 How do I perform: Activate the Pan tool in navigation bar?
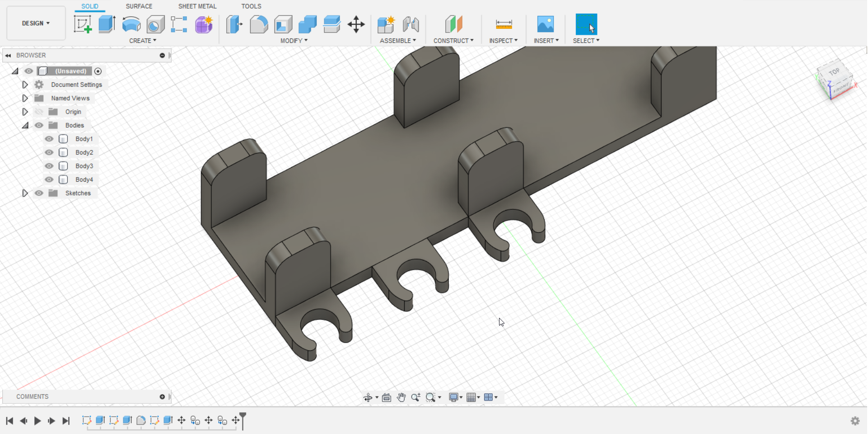click(401, 397)
